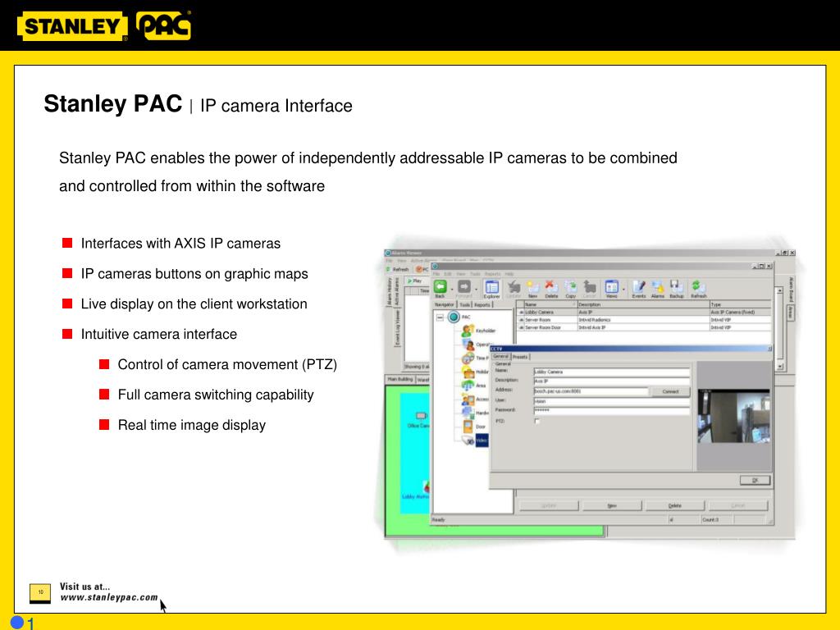Image resolution: width=840 pixels, height=630 pixels.
Task: Click the bottom Delete button
Action: pyautogui.click(x=674, y=505)
